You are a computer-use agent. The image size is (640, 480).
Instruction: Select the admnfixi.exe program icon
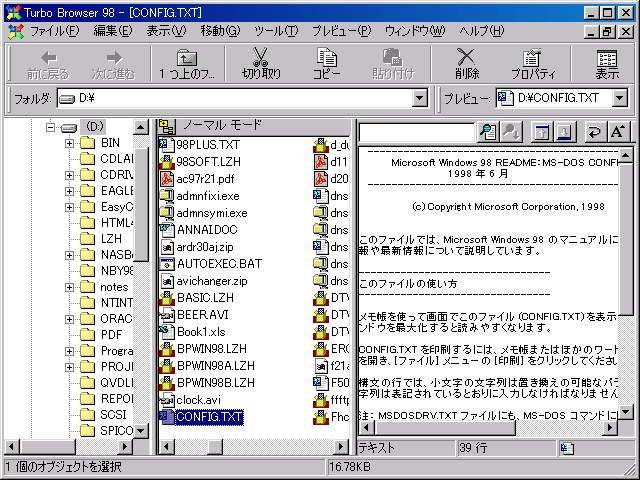click(x=166, y=196)
